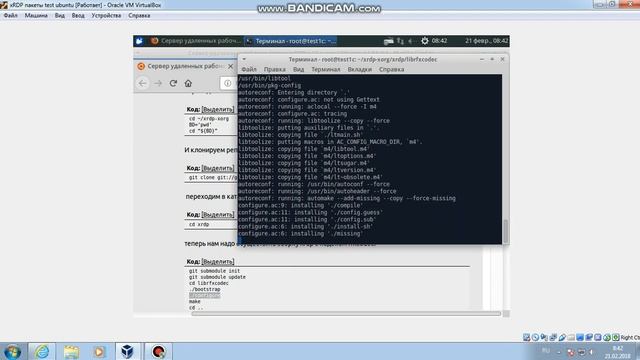Select the 'Сервер удаленных рабоч' browser tab
The width and height of the screenshot is (640, 360).
(185, 66)
